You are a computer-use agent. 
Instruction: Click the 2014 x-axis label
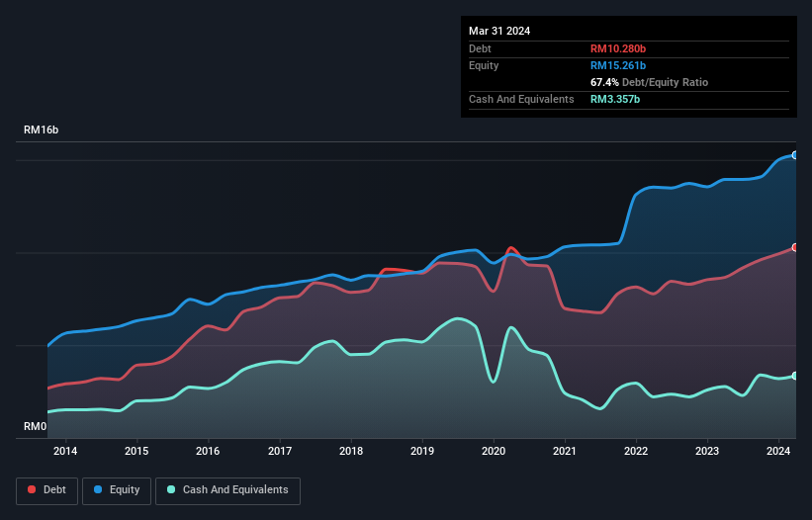coord(65,451)
